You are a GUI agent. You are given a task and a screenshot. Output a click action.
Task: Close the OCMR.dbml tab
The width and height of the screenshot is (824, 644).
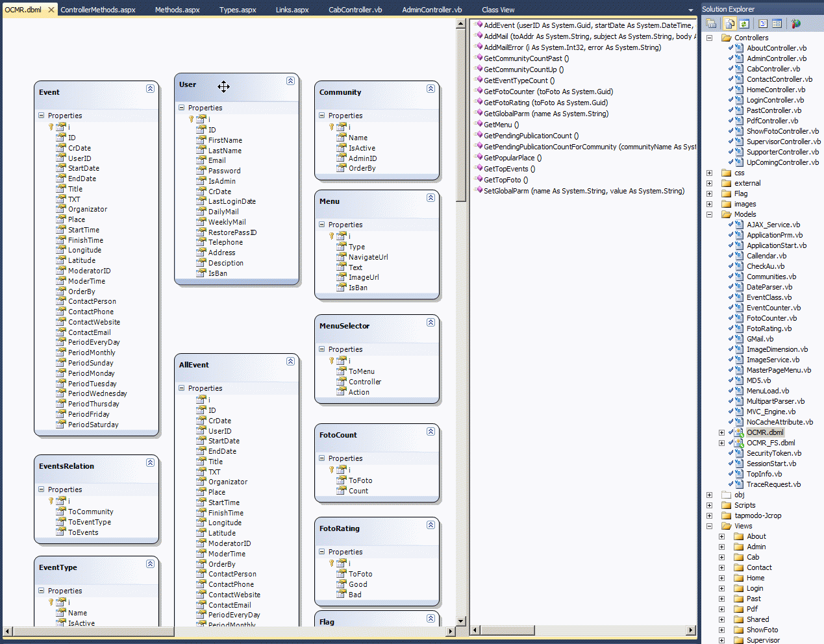51,10
